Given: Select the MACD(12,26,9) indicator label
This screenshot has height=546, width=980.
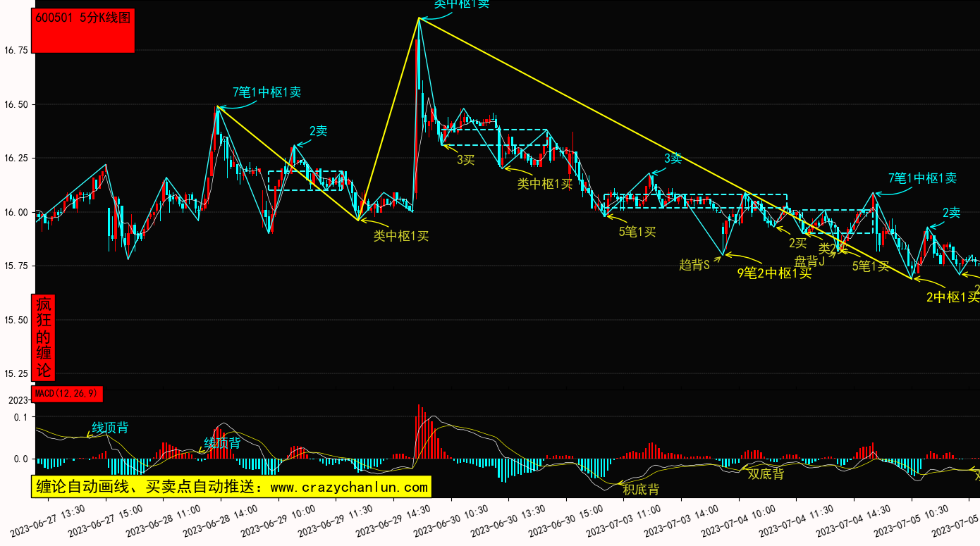Looking at the screenshot, I should pyautogui.click(x=68, y=394).
